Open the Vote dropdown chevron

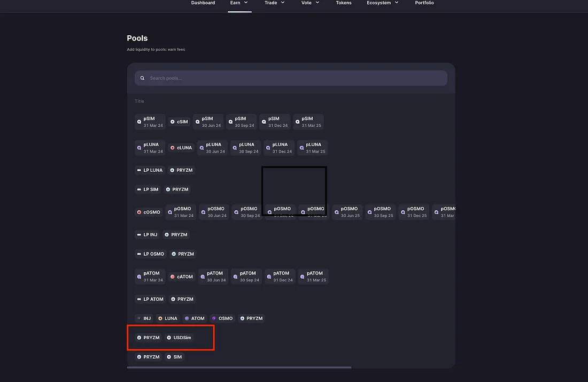pyautogui.click(x=318, y=3)
